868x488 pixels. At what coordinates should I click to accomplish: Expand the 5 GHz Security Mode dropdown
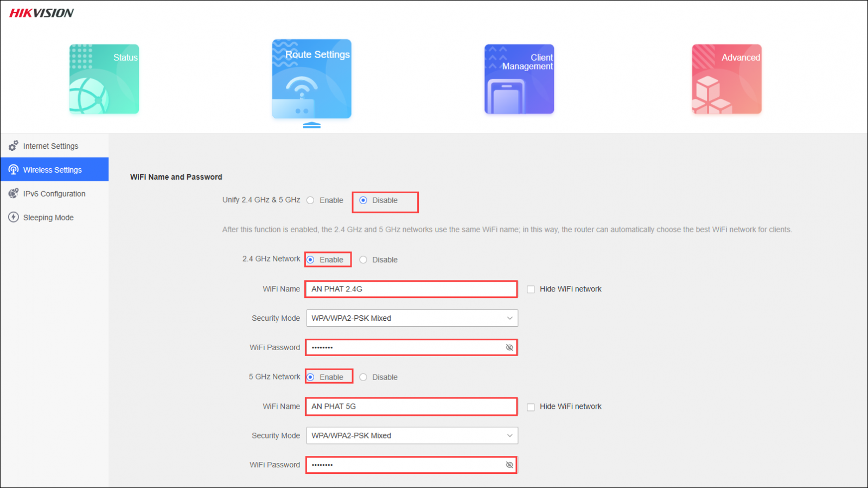412,436
